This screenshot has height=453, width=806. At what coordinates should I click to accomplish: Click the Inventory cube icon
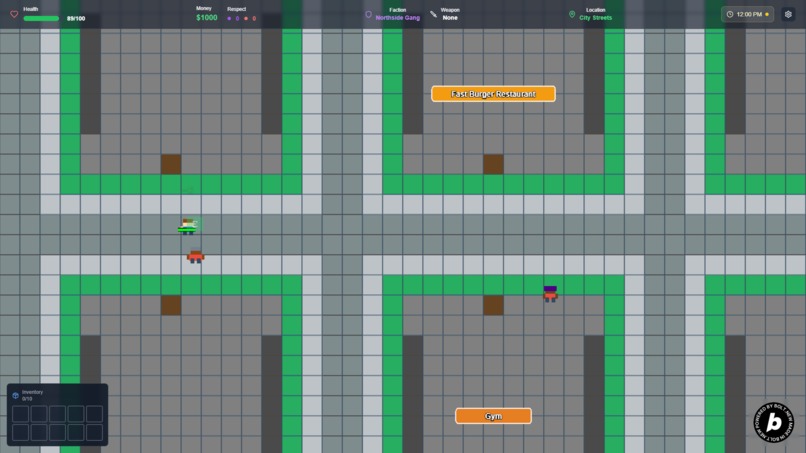(x=15, y=395)
